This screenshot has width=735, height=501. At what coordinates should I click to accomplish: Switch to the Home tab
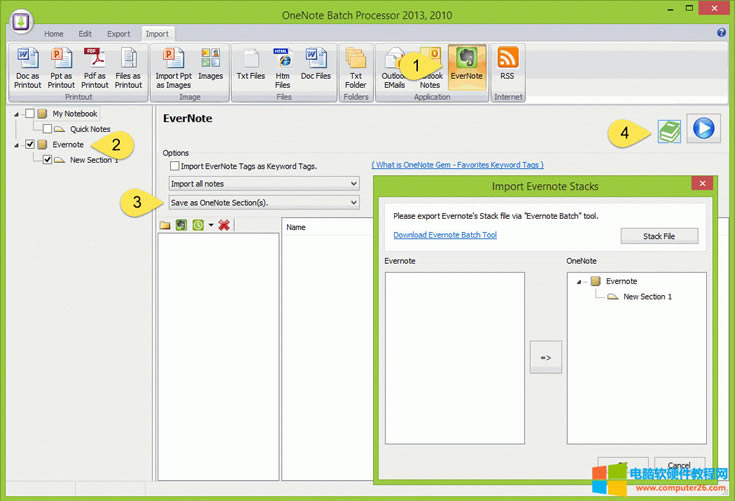tap(53, 34)
